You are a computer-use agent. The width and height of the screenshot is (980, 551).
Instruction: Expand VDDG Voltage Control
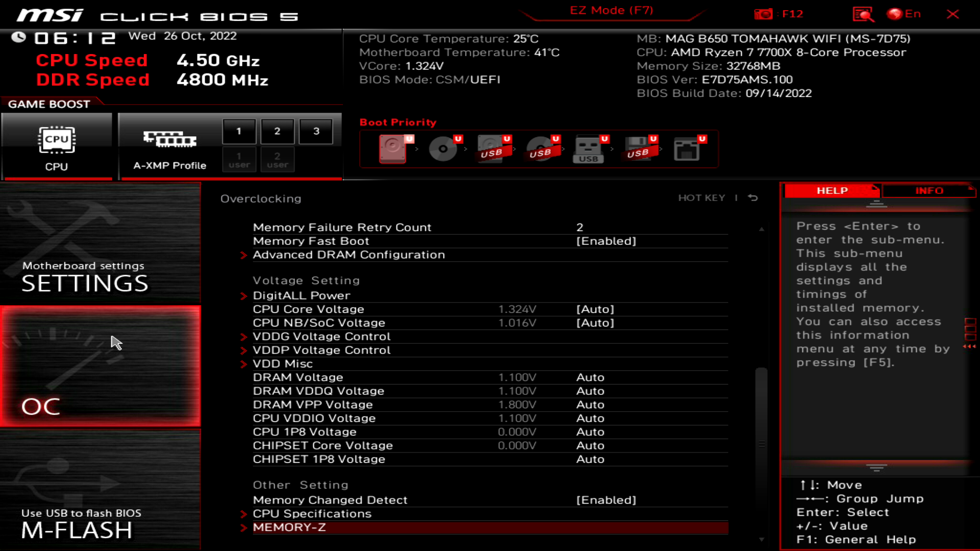[322, 336]
